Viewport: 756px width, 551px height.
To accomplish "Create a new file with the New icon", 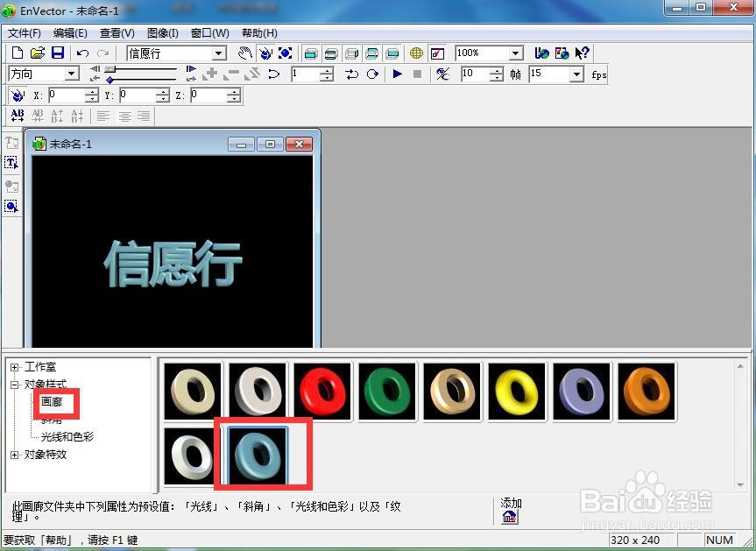I will [18, 53].
